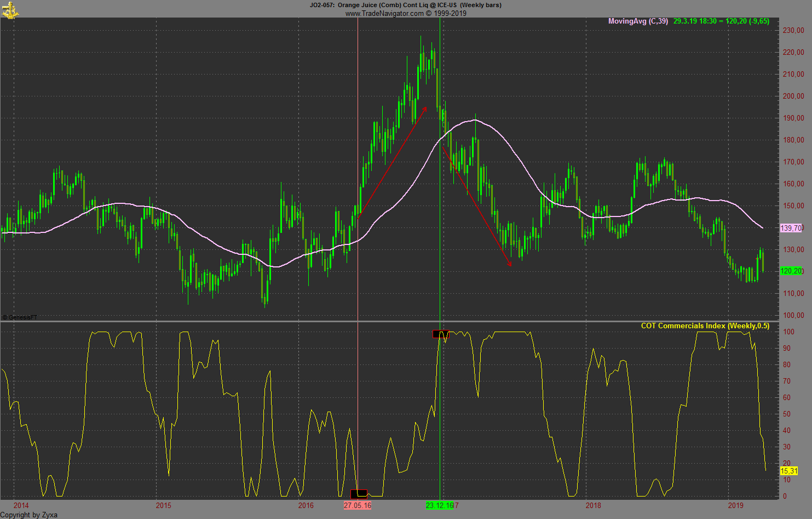Click the '2014' year label on time axis
Viewport: 812px width, 519px height.
21,505
